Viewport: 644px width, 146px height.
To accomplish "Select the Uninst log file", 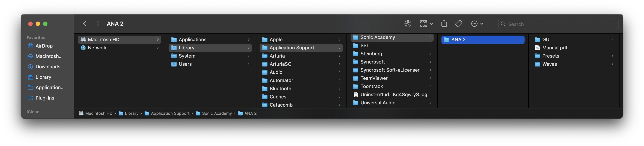I will tap(392, 95).
